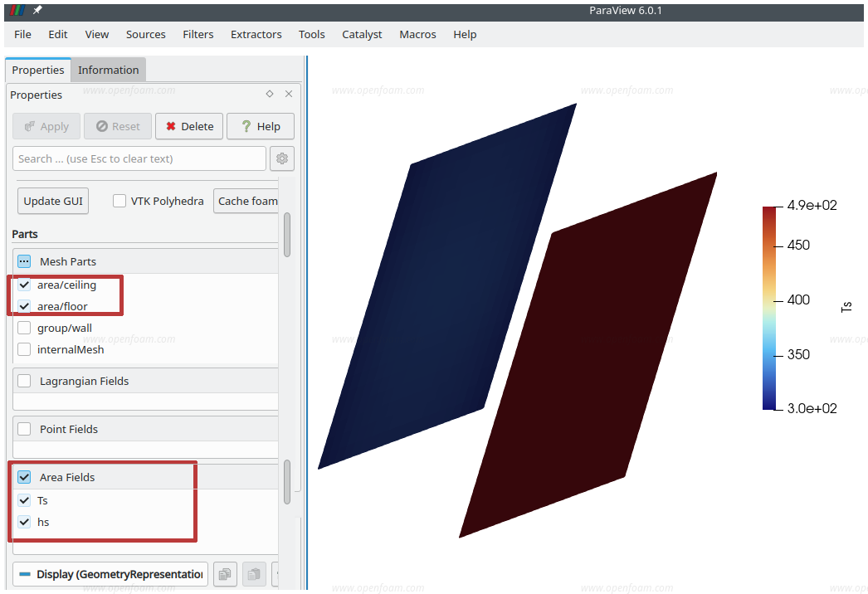Click the Update GUI button
868x594 pixels.
pyautogui.click(x=53, y=201)
